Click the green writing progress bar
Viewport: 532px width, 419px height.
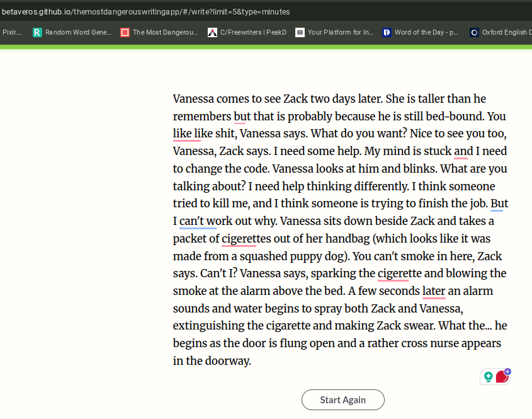point(266,47)
